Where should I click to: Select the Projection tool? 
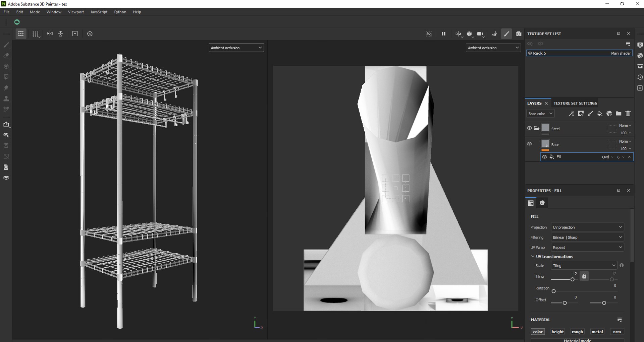coord(6,66)
